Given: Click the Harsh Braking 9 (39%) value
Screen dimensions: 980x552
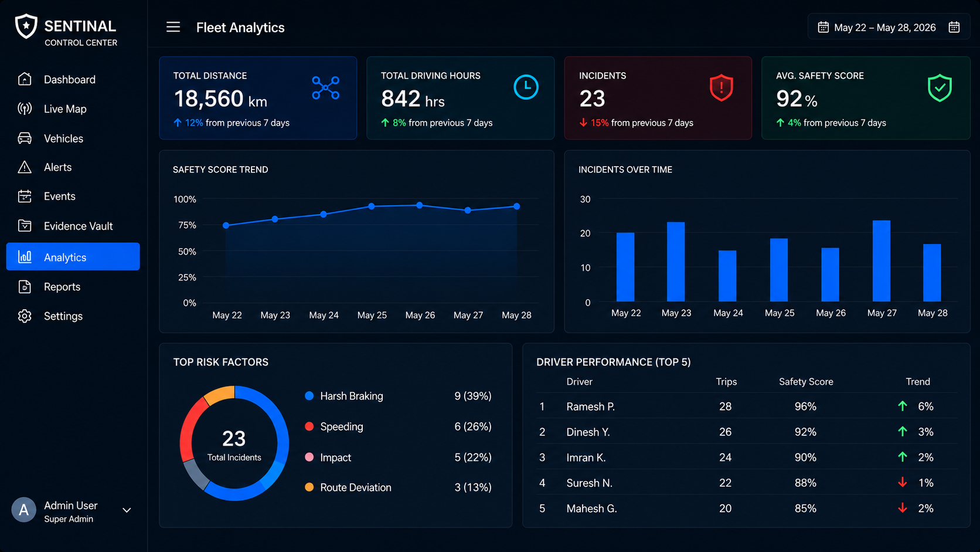Looking at the screenshot, I should (473, 396).
